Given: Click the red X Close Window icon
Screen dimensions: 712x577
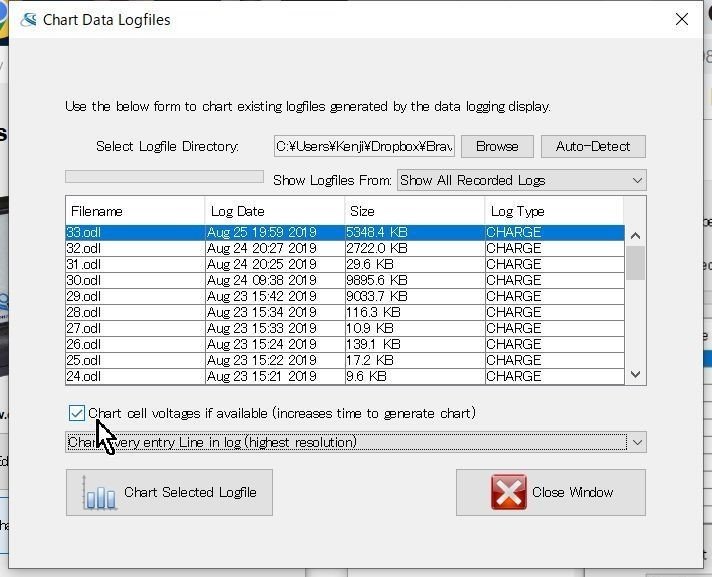Looking at the screenshot, I should point(509,492).
